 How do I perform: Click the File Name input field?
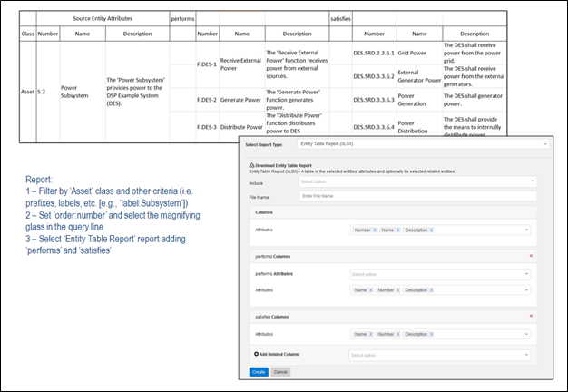point(417,196)
